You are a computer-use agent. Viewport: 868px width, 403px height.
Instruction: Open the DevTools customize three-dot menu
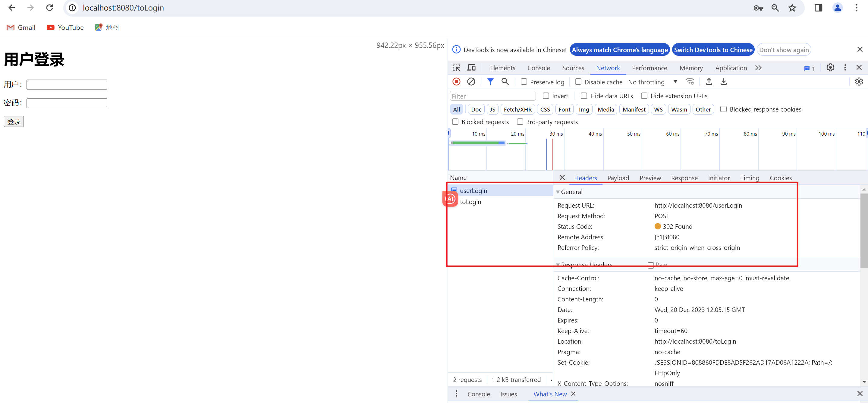tap(845, 68)
